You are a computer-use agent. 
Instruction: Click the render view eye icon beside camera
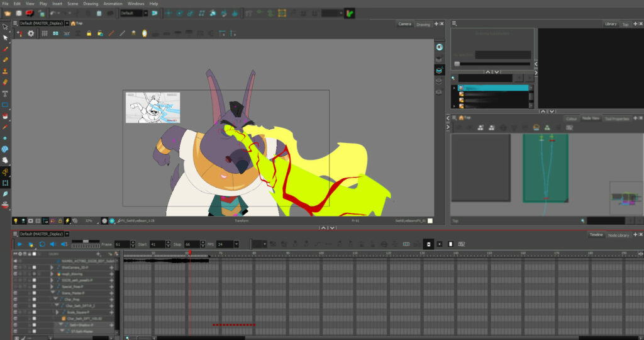pyautogui.click(x=439, y=47)
